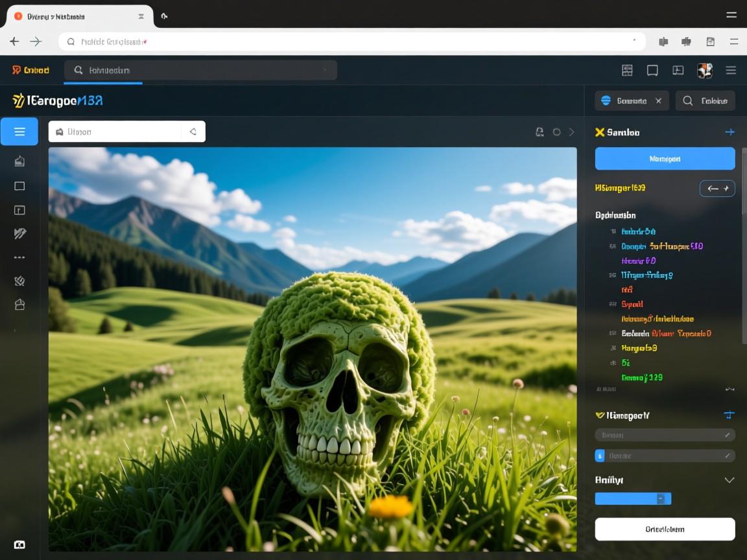The width and height of the screenshot is (747, 560).
Task: Expand the Bnilyt section chevron
Action: (x=729, y=480)
